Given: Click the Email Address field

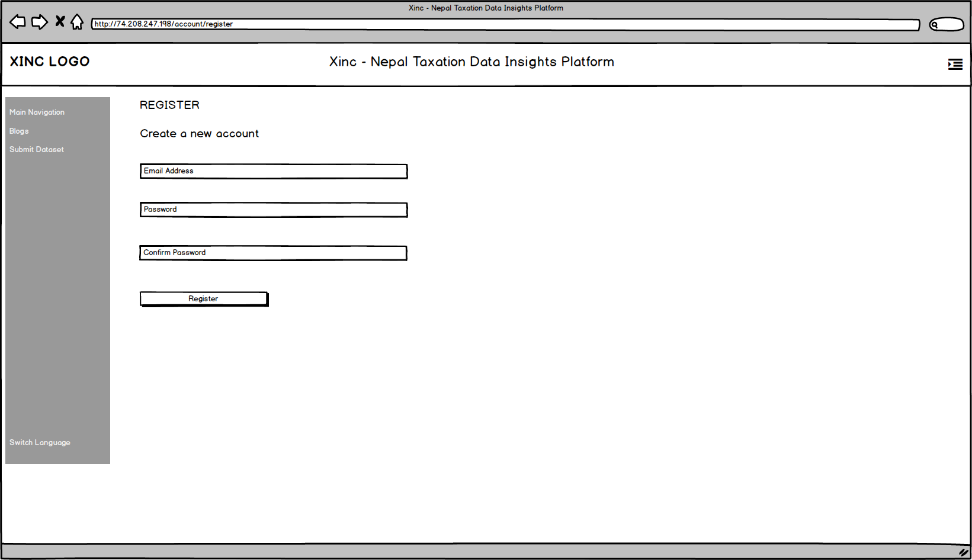Looking at the screenshot, I should 274,171.
